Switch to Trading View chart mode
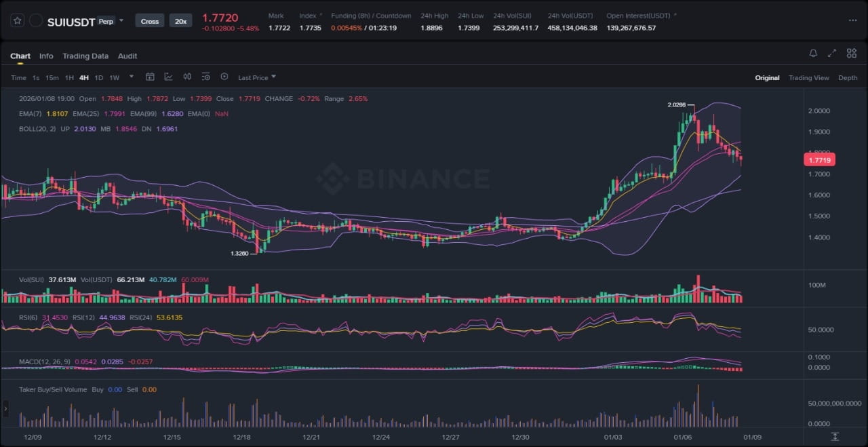 coord(809,78)
